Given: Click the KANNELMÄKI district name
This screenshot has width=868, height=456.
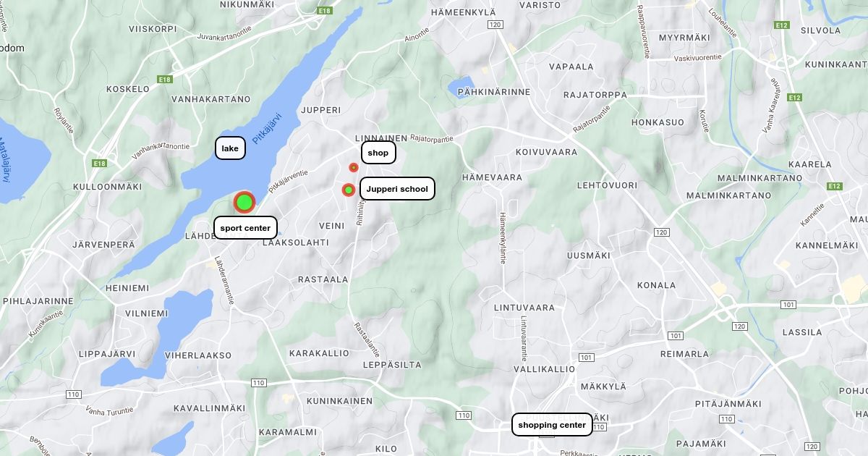Looking at the screenshot, I should click(825, 245).
